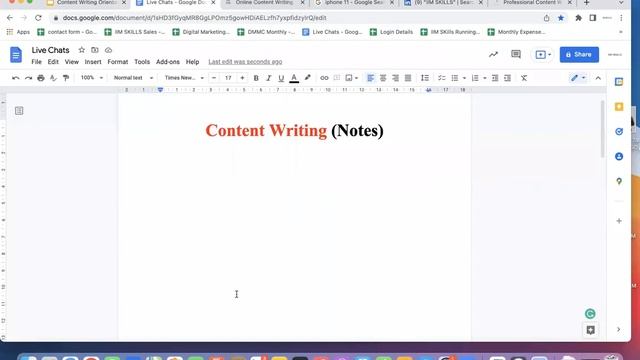Screen dimensions: 640x360
Task: Star the Live Chats document
Action: coord(82,50)
